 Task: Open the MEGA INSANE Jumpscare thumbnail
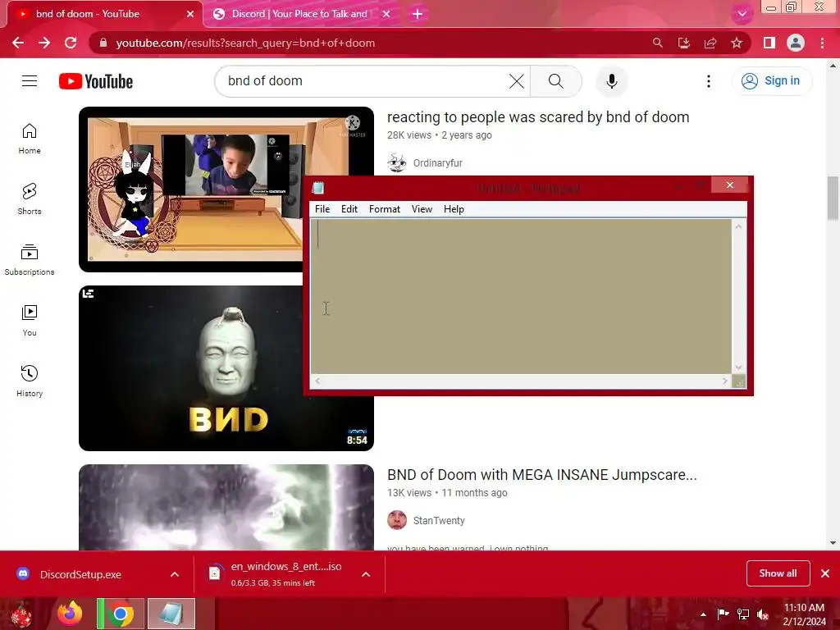coord(226,507)
